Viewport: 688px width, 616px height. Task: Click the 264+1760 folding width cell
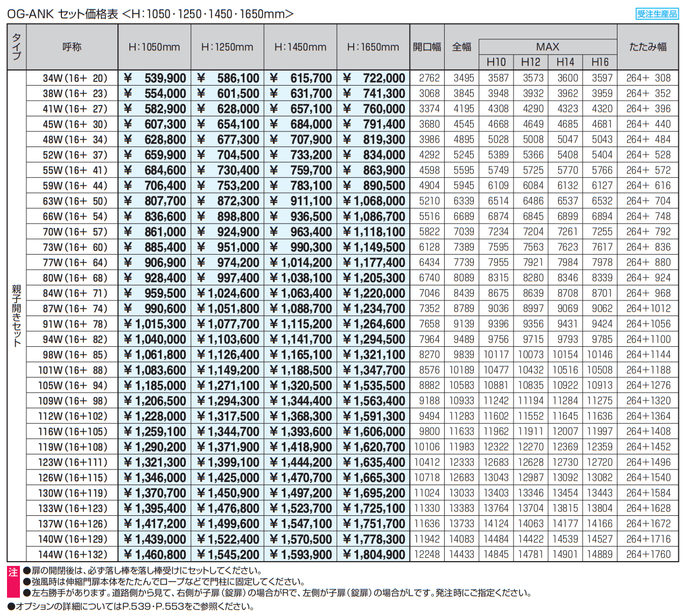648,555
